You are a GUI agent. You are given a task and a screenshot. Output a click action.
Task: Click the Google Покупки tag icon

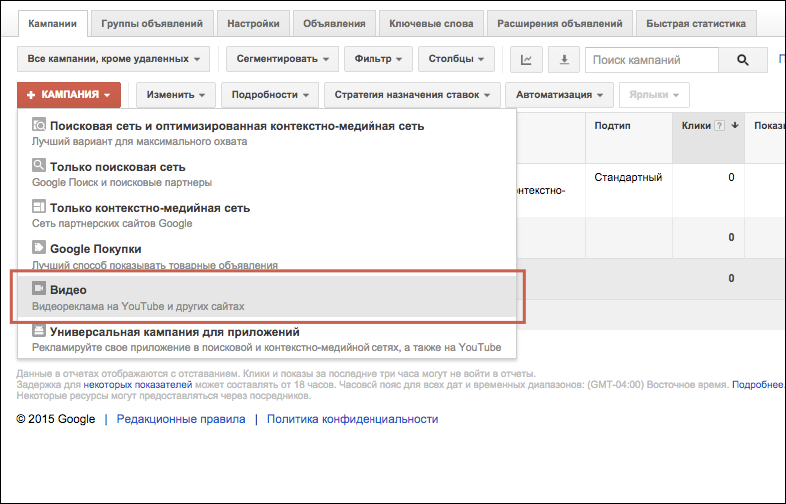39,247
